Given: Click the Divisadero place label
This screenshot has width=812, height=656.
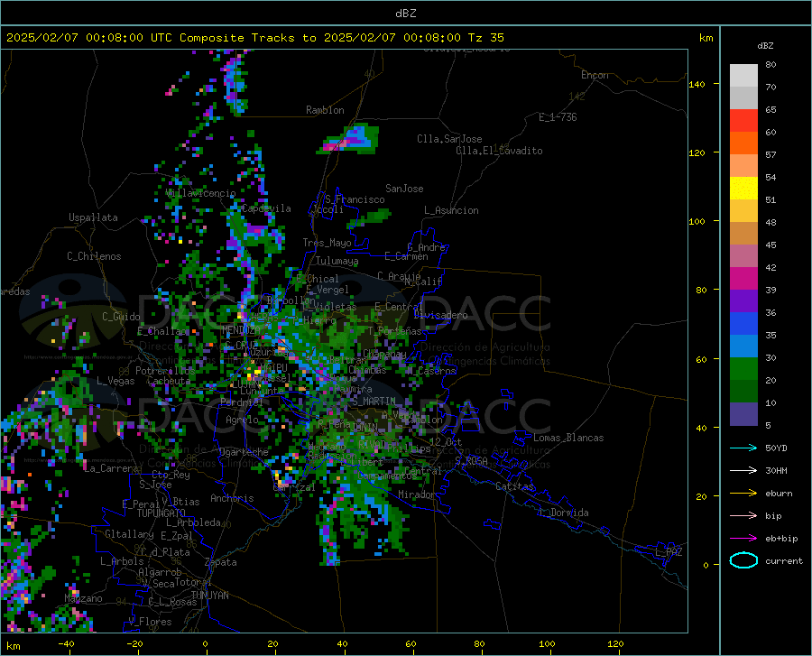Looking at the screenshot, I should [440, 315].
